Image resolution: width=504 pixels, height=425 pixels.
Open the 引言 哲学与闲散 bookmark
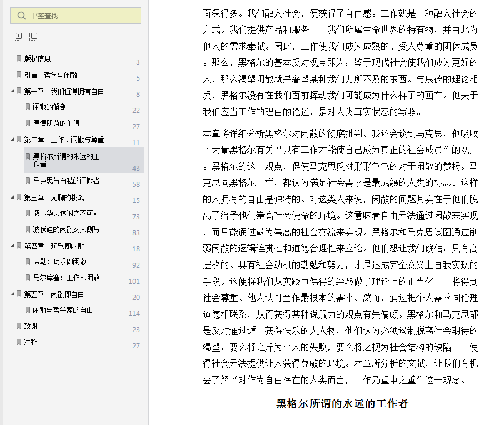[x=51, y=75]
